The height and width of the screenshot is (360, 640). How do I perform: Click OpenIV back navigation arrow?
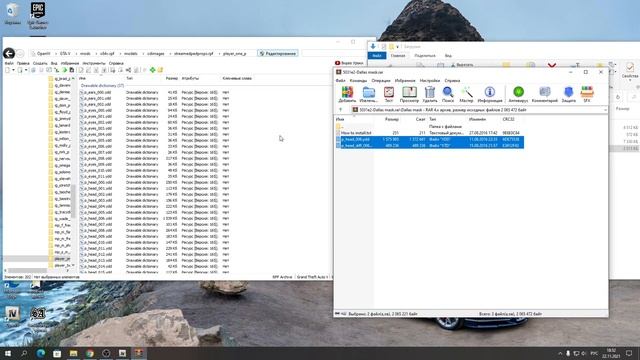pyautogui.click(x=9, y=53)
